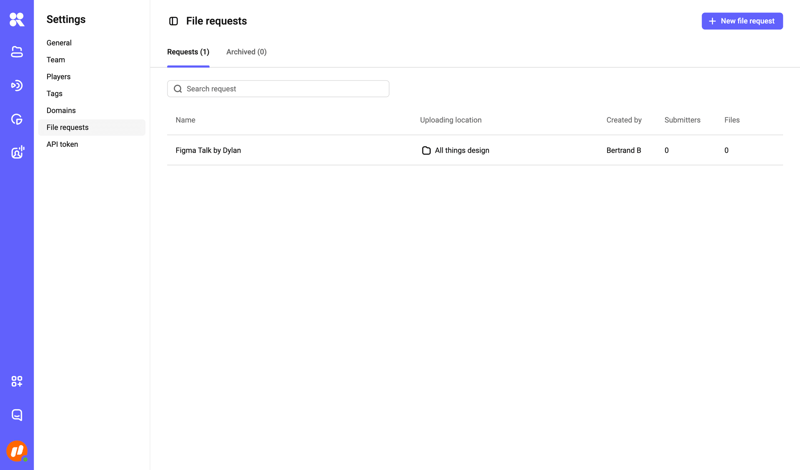Screen dimensions: 800x470
Task: Open the API token settings page
Action: (x=62, y=144)
